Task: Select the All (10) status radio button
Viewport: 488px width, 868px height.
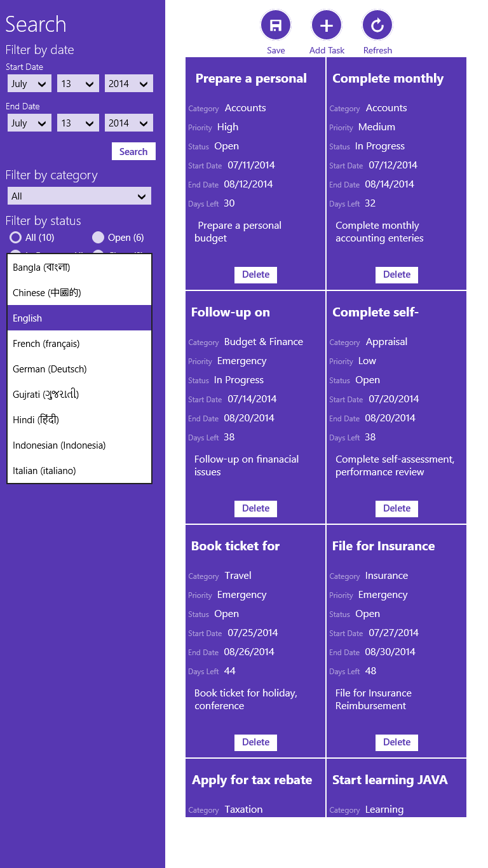Action: pos(15,238)
